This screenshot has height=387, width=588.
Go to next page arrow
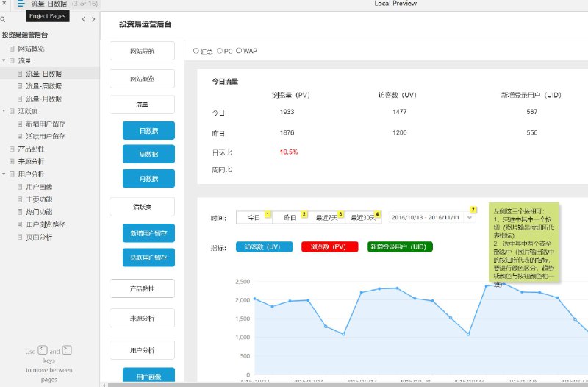pyautogui.click(x=93, y=19)
